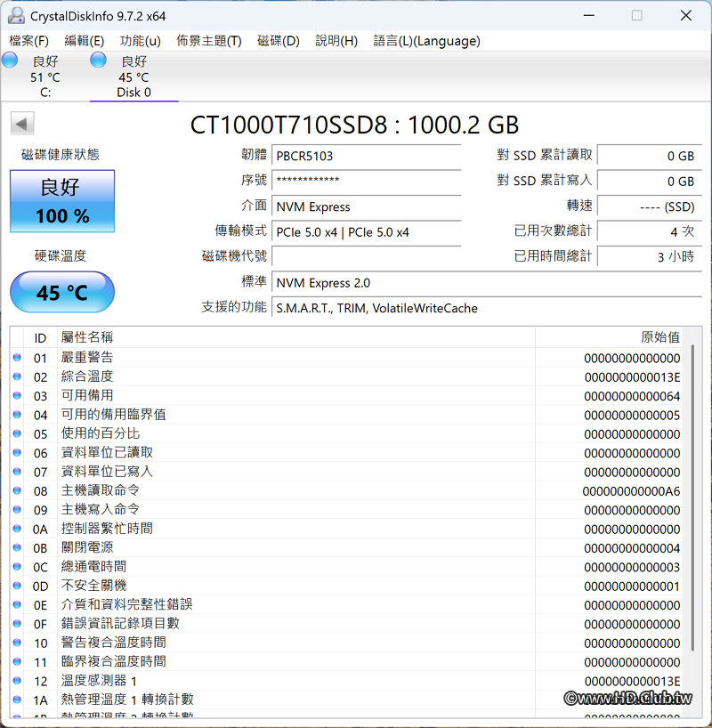Screen dimensions: 712x728
Task: Click the 對 SSD 累計讀取 value 0 GB
Action: click(650, 156)
